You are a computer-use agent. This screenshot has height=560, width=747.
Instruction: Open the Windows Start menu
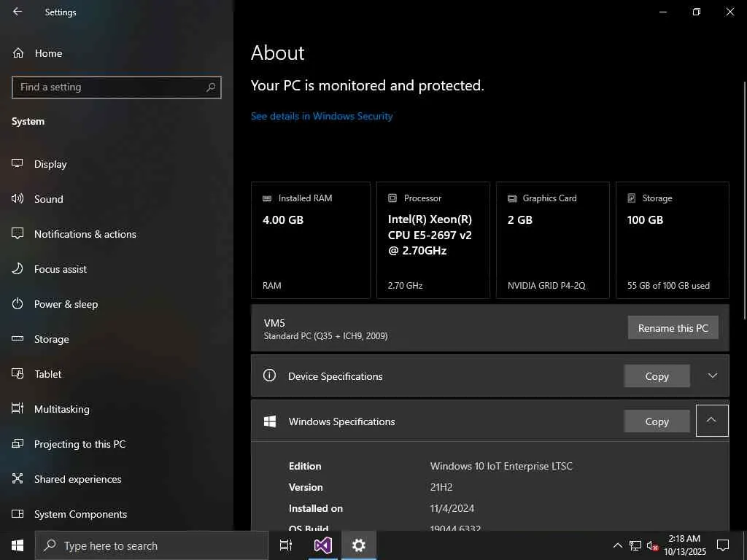[18, 545]
